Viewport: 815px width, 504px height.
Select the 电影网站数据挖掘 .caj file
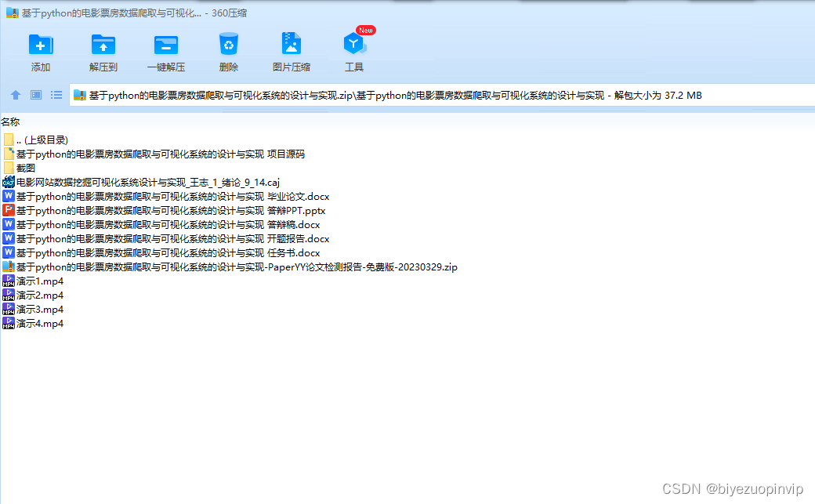pyautogui.click(x=143, y=182)
